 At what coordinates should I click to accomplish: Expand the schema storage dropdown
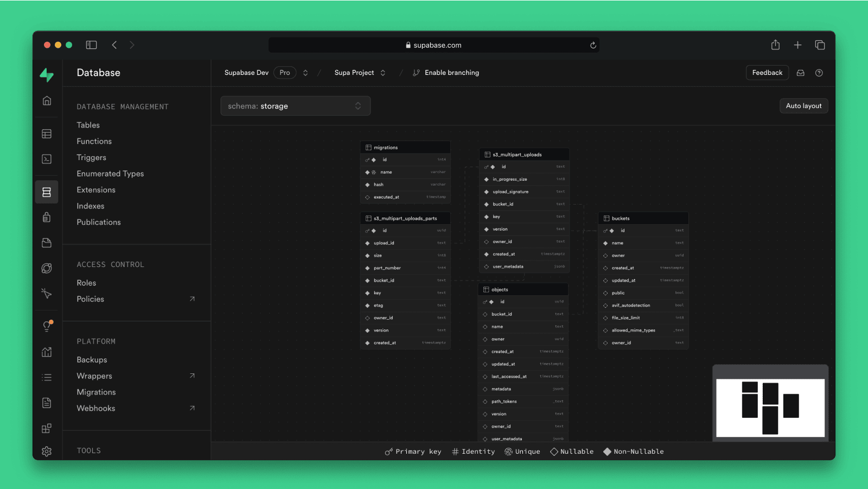click(295, 106)
